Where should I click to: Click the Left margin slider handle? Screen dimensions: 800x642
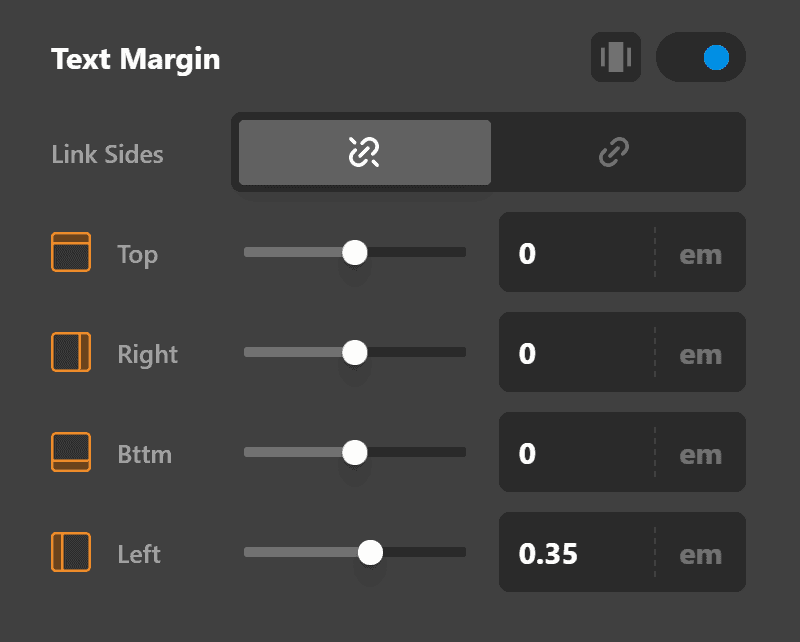point(371,552)
